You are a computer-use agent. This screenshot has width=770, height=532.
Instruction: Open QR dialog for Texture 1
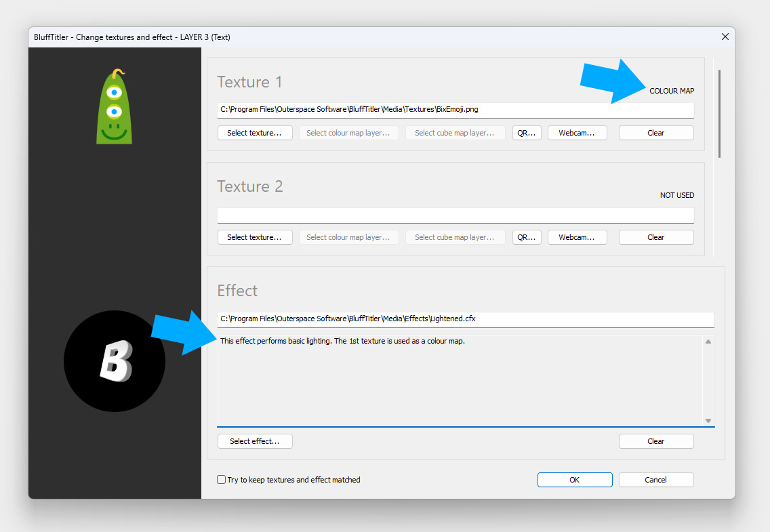pyautogui.click(x=527, y=133)
